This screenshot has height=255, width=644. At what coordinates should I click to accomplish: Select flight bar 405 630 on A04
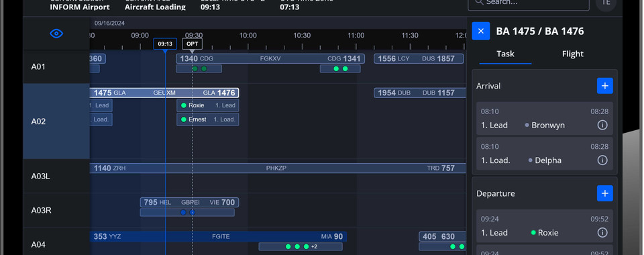(x=442, y=236)
